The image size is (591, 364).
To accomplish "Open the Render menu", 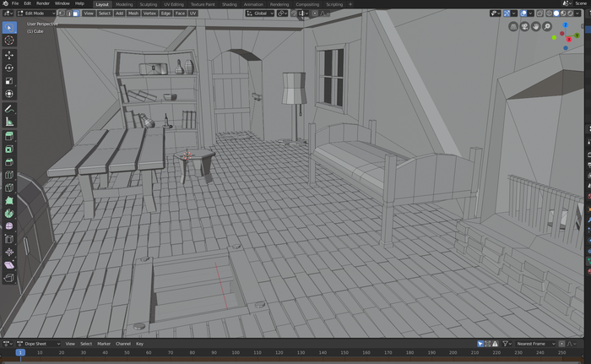I will pos(43,3).
